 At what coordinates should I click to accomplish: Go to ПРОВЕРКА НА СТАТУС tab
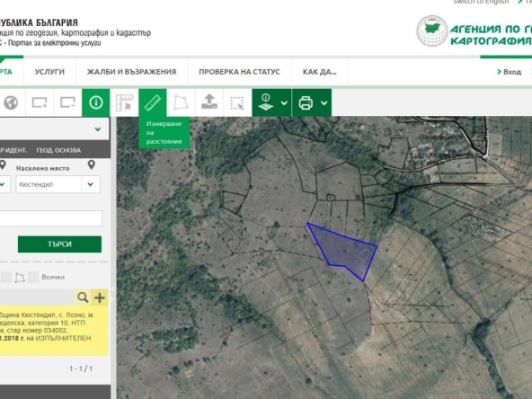pyautogui.click(x=240, y=72)
